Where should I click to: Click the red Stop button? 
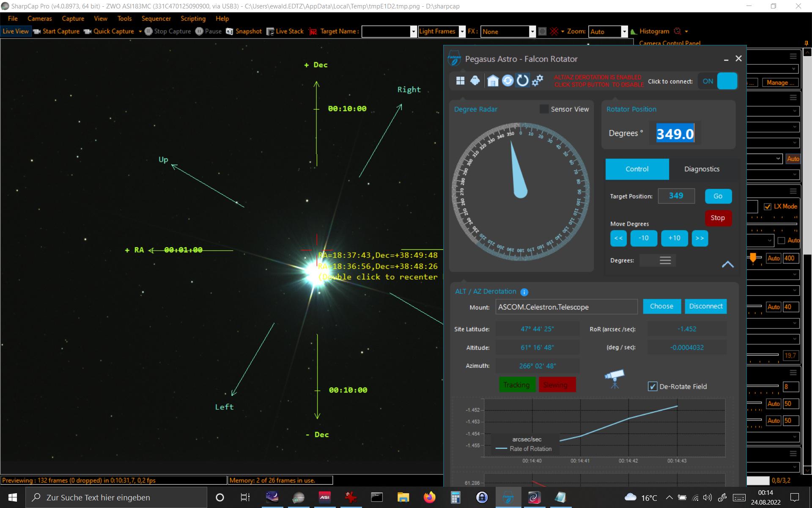pos(718,218)
